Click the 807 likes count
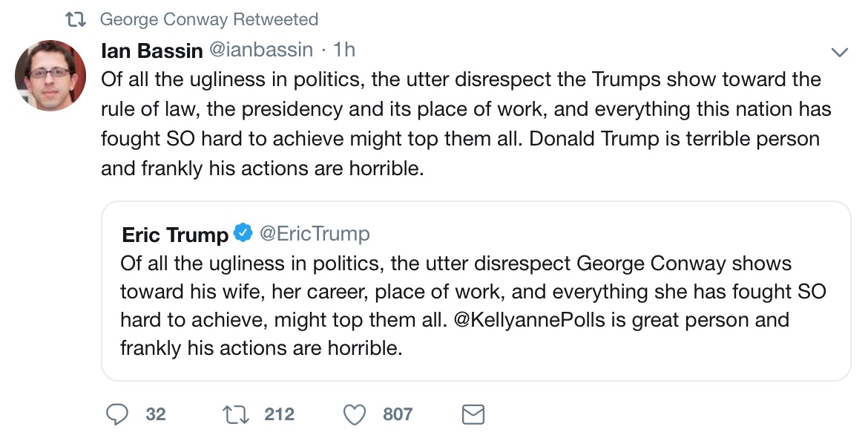Image resolution: width=868 pixels, height=441 pixels. coord(398,414)
